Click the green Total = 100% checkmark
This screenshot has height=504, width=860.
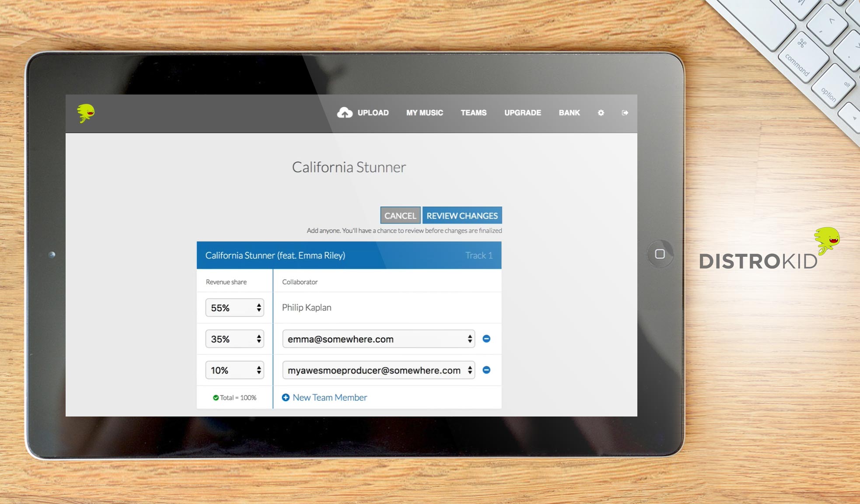click(216, 398)
